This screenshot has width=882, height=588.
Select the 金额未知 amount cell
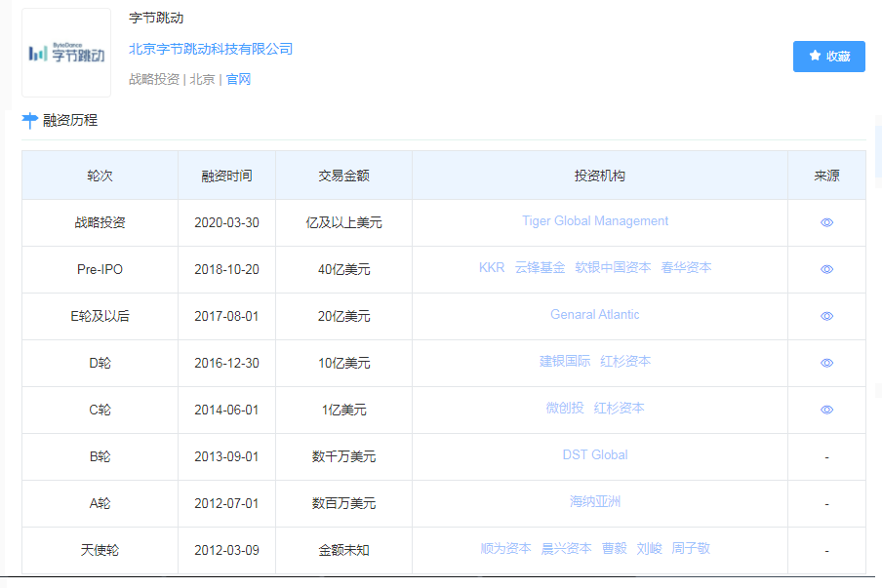coord(343,550)
